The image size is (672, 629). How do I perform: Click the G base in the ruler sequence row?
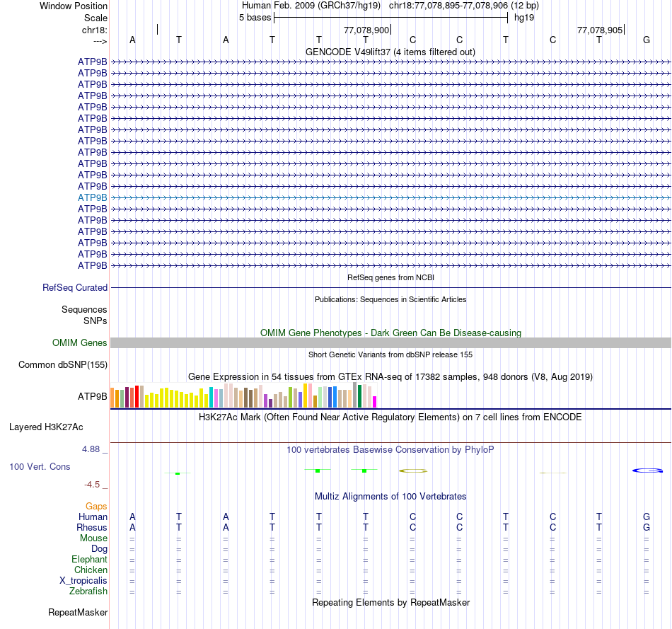(647, 40)
